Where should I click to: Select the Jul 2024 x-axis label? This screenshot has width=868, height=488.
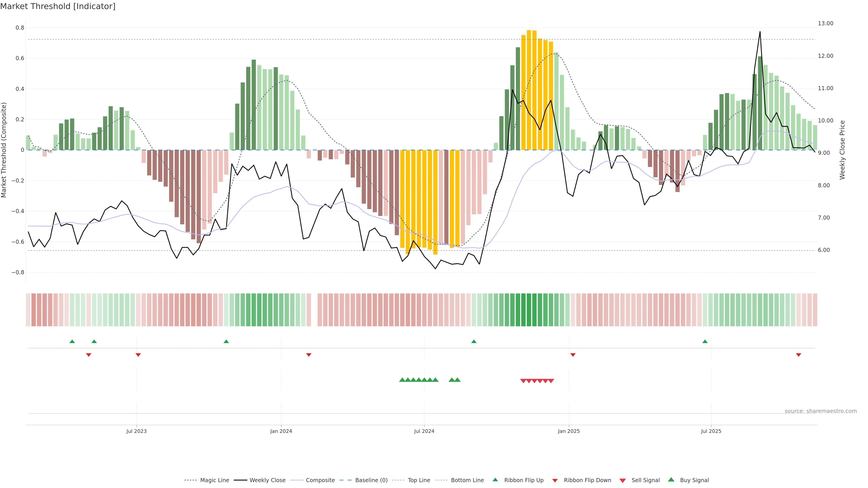tap(424, 431)
